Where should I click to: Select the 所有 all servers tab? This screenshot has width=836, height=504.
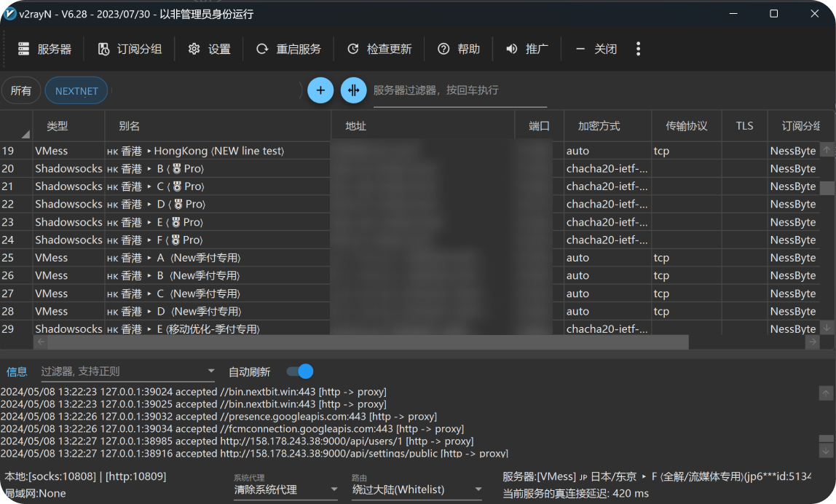point(21,91)
